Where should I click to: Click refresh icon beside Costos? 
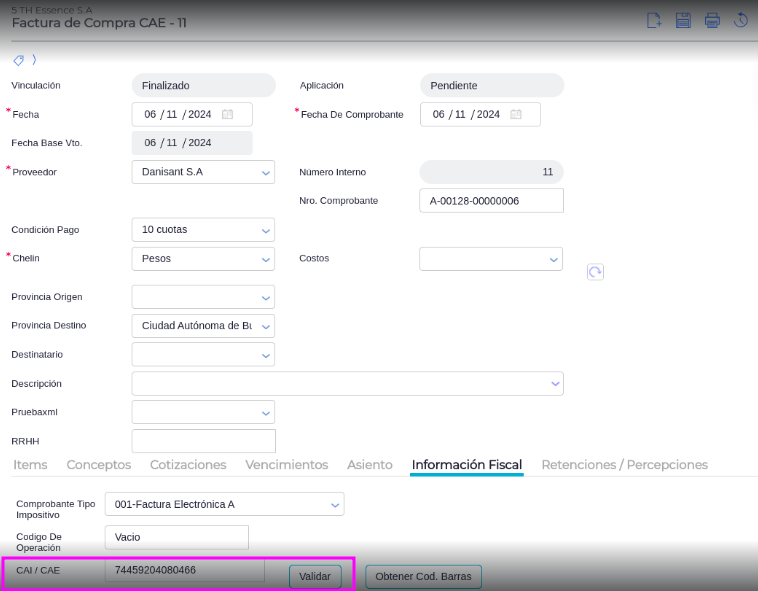[595, 272]
